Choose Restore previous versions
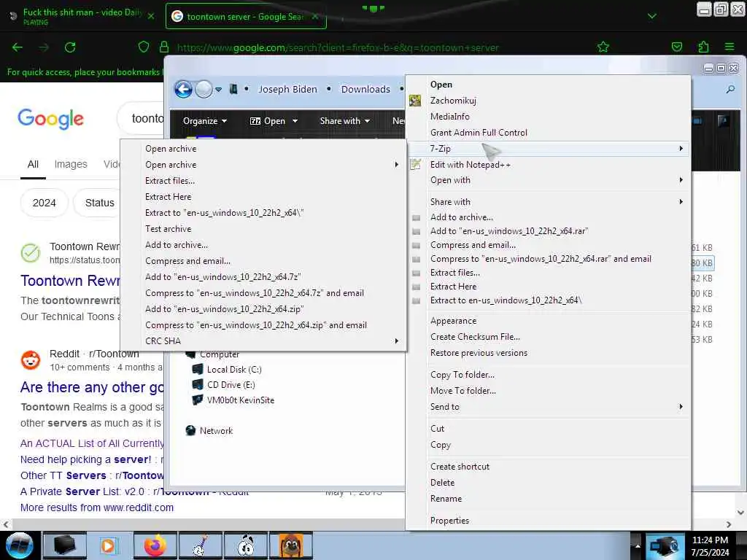The width and height of the screenshot is (747, 560). pos(479,353)
